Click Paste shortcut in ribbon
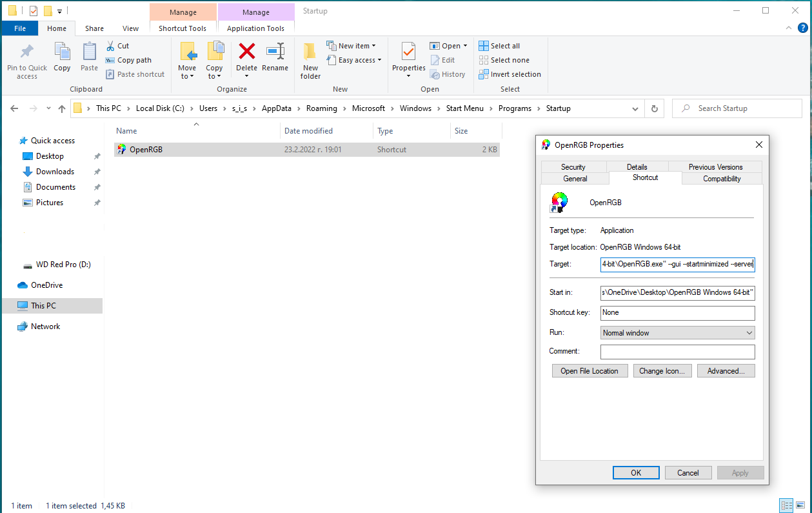This screenshot has width=812, height=513. (135, 74)
